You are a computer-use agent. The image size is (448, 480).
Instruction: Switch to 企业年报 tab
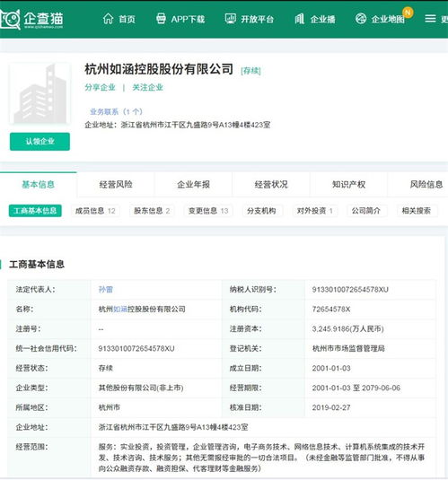click(x=193, y=184)
